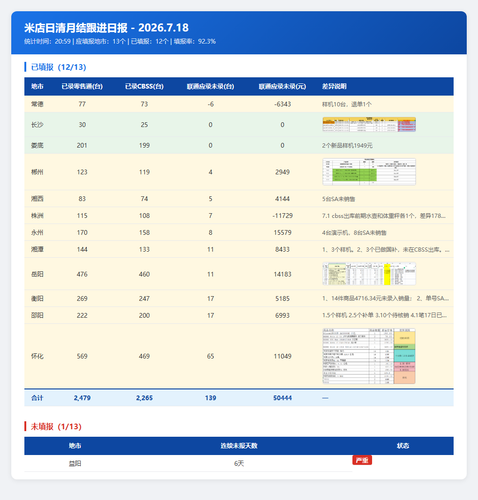
Task: Select the 衡阳 city cell
Action: click(x=37, y=298)
